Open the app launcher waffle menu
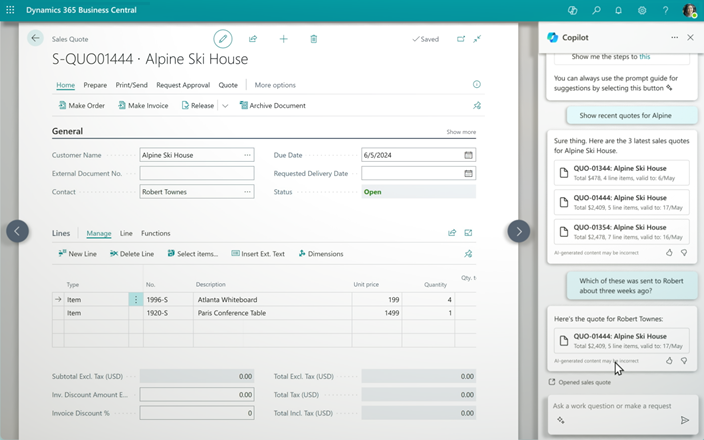This screenshot has width=704, height=440. (10, 9)
